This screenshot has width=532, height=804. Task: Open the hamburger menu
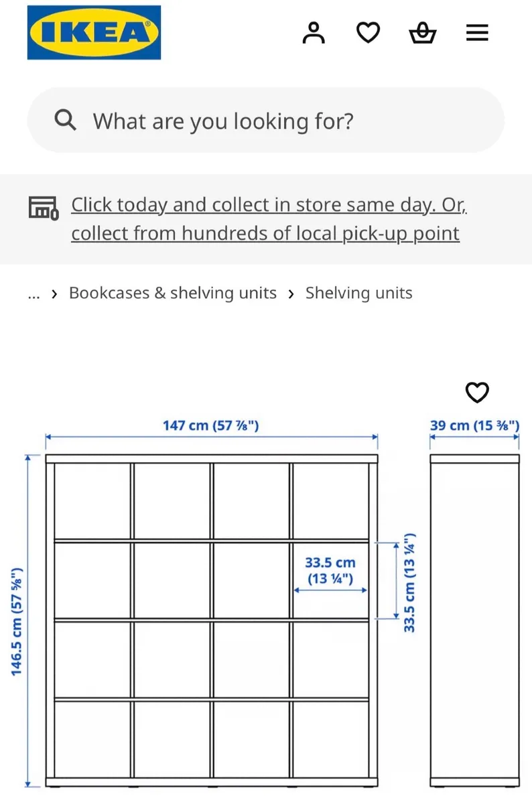(x=477, y=32)
